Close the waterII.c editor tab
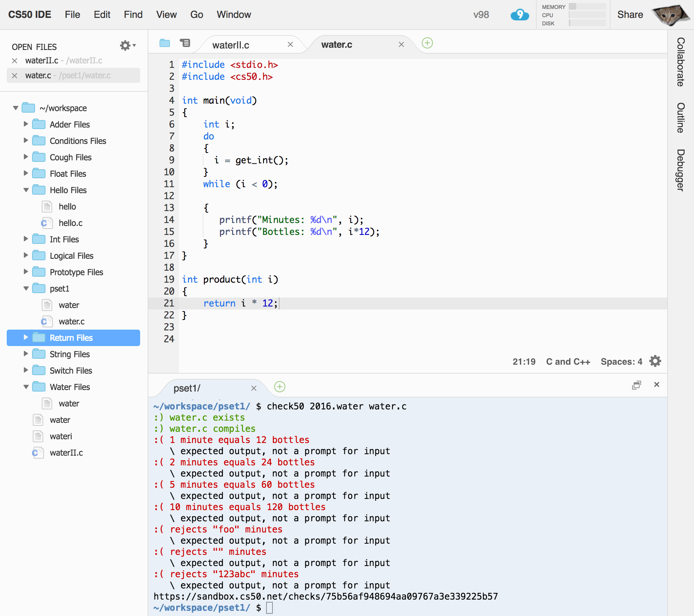Viewport: 694px width, 616px height. pos(290,44)
